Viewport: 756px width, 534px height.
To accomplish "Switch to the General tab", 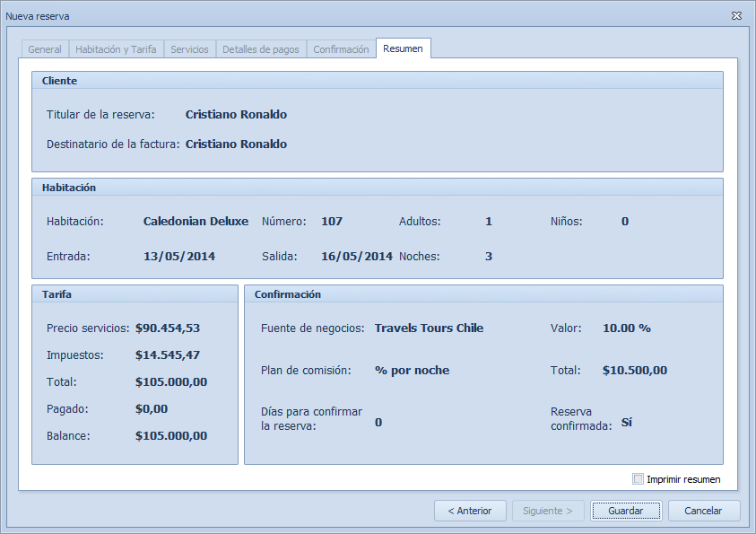I will 45,49.
